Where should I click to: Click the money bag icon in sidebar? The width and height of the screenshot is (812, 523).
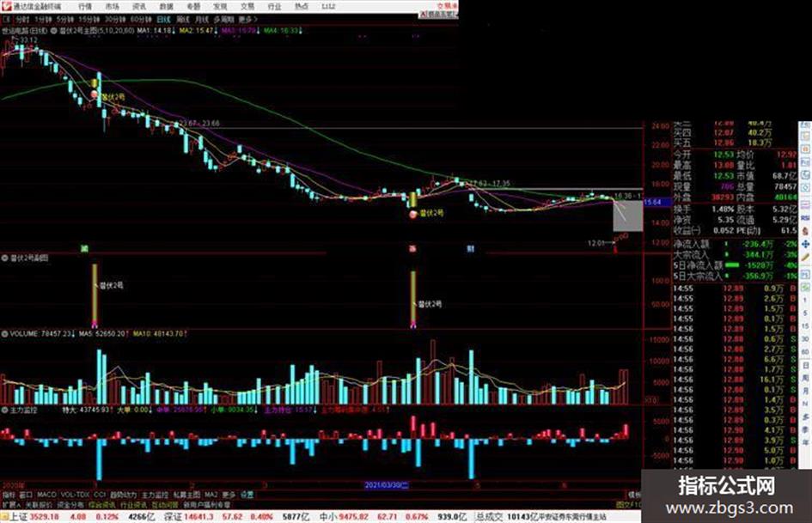click(x=805, y=231)
